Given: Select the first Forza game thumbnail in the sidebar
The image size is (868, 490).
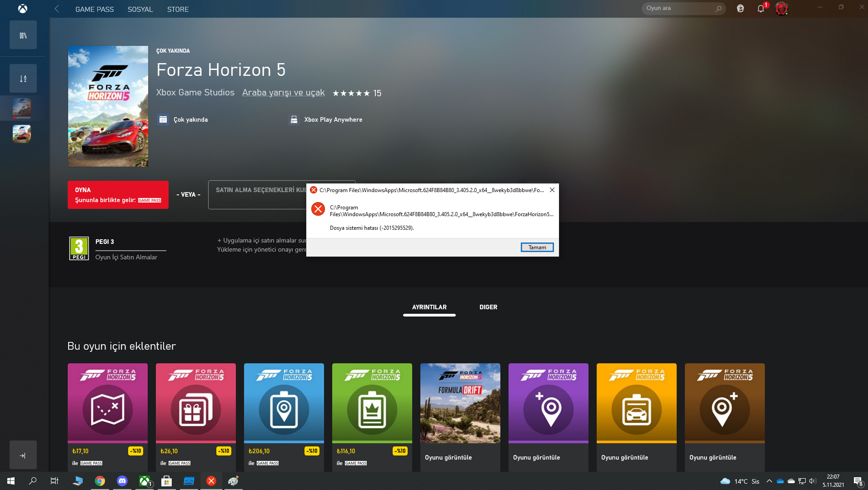Looking at the screenshot, I should pyautogui.click(x=22, y=108).
